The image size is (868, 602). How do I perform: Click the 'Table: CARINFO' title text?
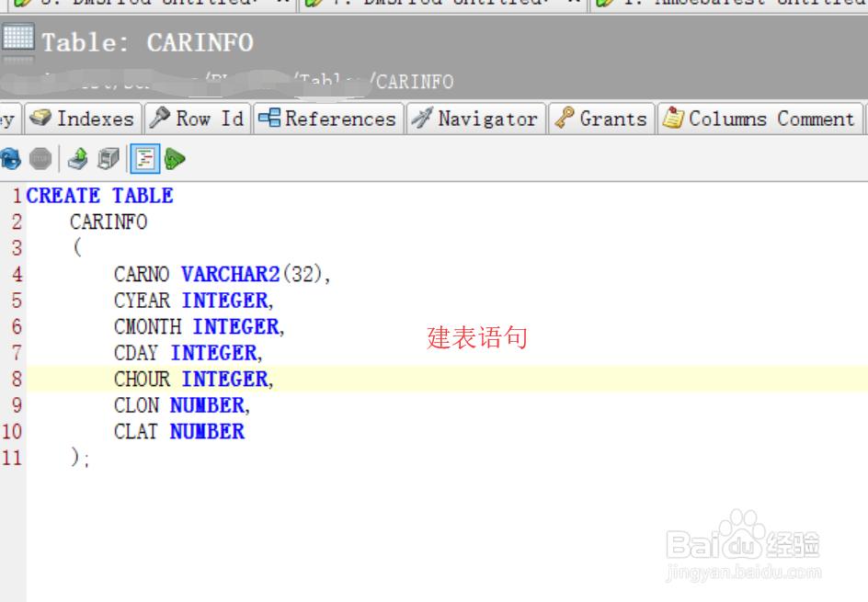[x=148, y=42]
